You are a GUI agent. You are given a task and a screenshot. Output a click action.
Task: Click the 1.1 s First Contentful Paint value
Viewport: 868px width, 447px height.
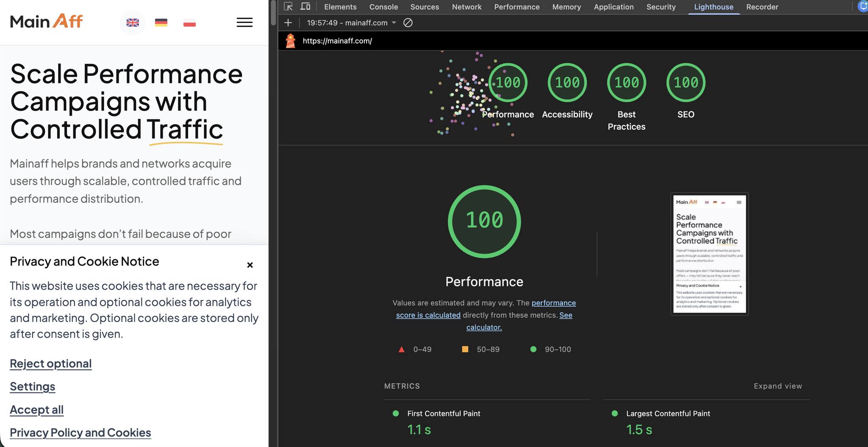pos(419,430)
